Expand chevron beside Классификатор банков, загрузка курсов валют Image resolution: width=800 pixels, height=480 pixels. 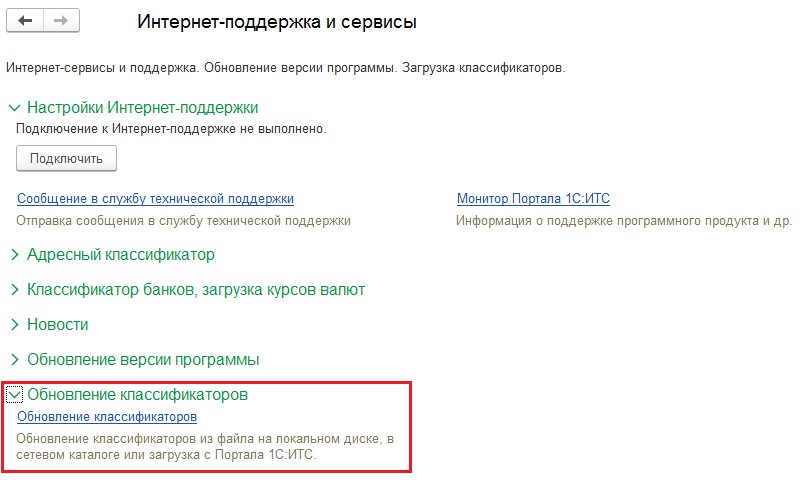pyautogui.click(x=15, y=290)
